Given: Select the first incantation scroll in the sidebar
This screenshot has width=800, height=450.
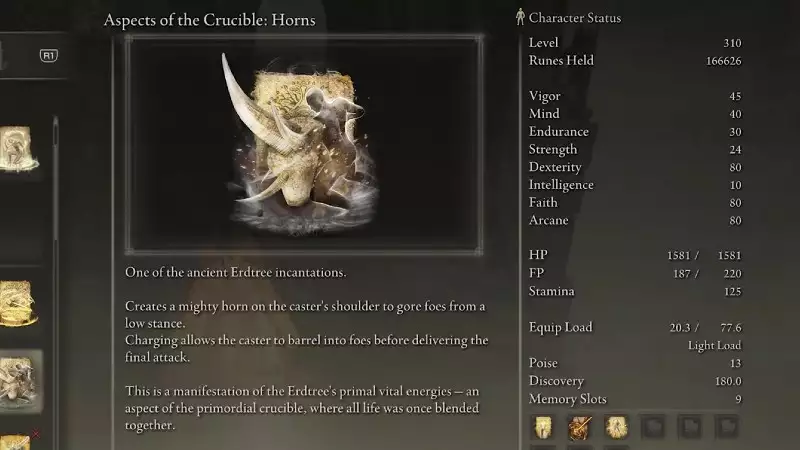Looking at the screenshot, I should tap(19, 149).
